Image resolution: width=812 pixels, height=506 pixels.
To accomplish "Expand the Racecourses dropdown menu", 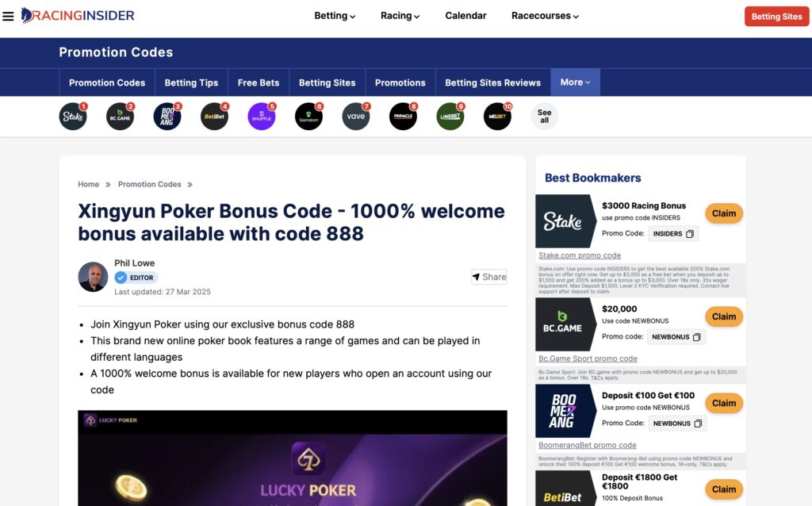I will pos(545,16).
